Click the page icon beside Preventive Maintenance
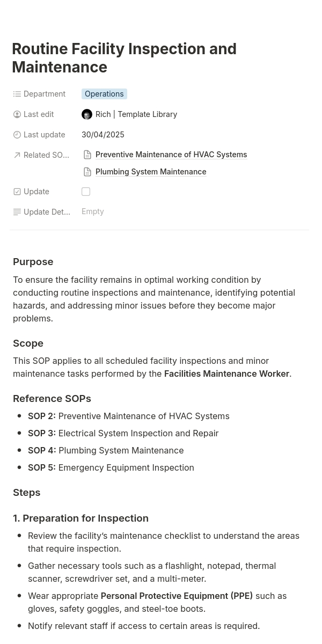 point(87,155)
